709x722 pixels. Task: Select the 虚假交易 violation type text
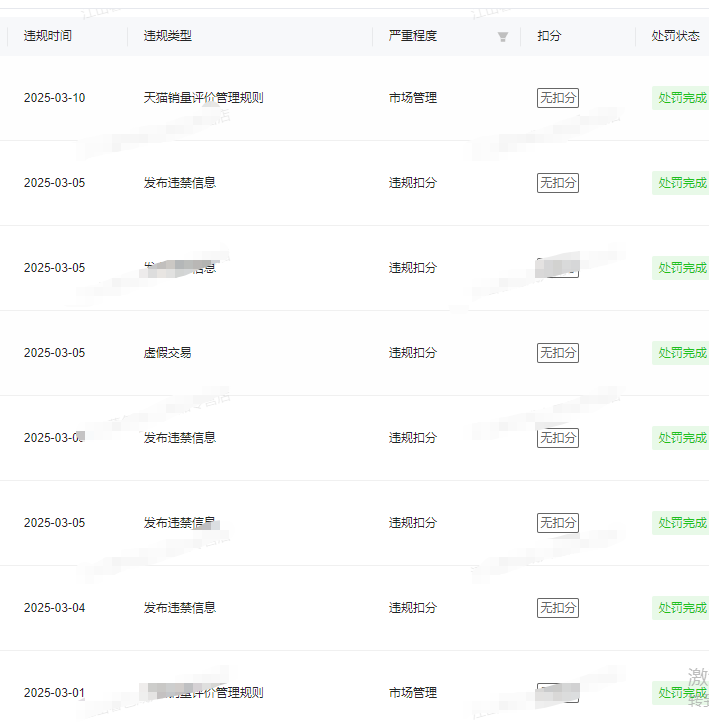[168, 353]
